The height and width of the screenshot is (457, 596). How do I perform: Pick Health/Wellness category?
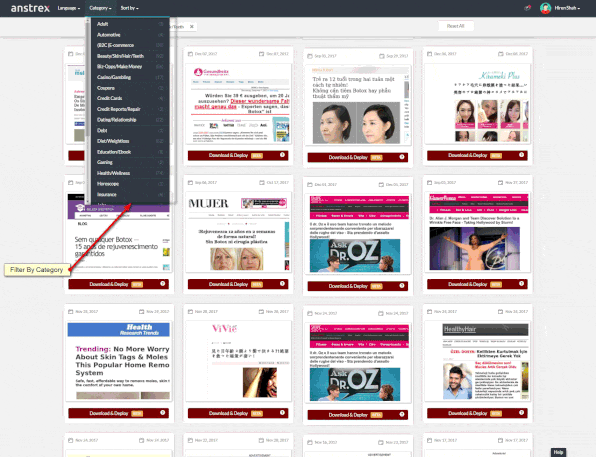(129, 173)
